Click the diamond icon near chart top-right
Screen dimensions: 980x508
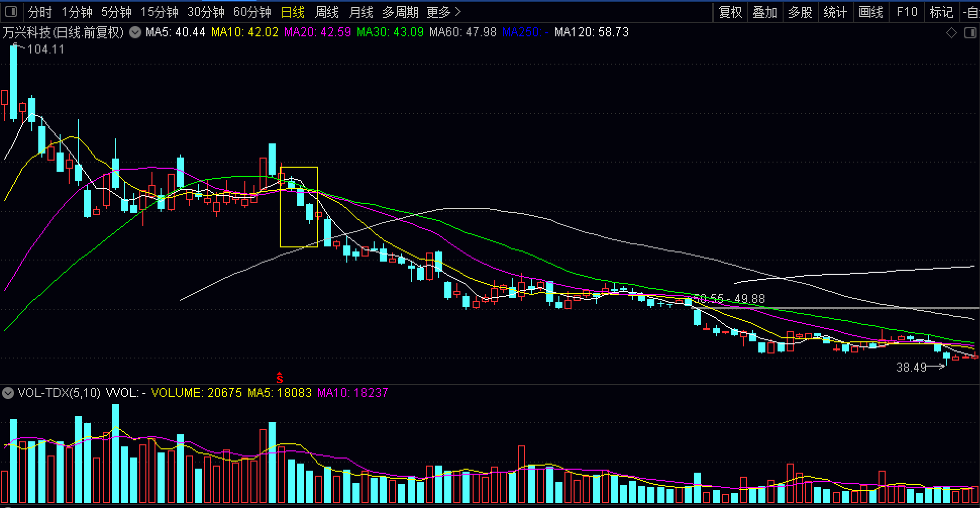tap(951, 33)
